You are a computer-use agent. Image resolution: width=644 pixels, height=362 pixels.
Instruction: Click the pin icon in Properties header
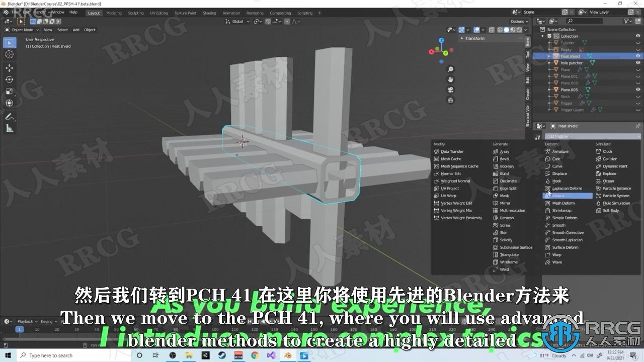pyautogui.click(x=637, y=126)
